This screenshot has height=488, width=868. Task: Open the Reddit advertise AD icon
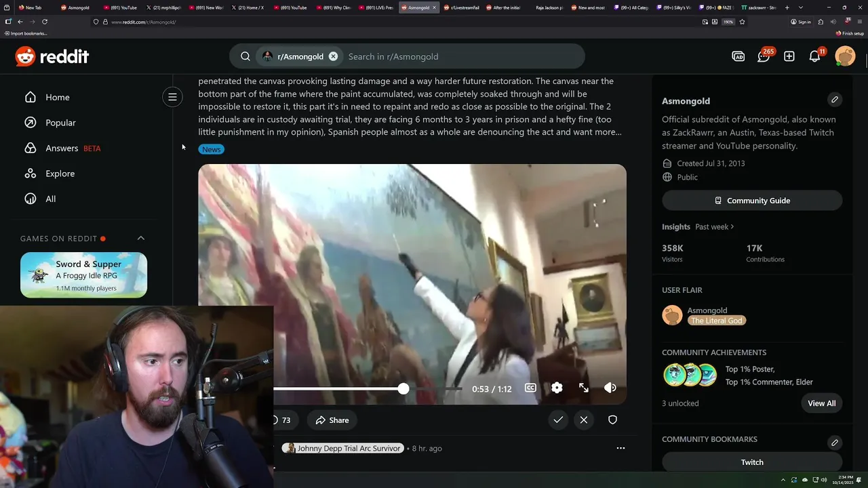pyautogui.click(x=738, y=56)
